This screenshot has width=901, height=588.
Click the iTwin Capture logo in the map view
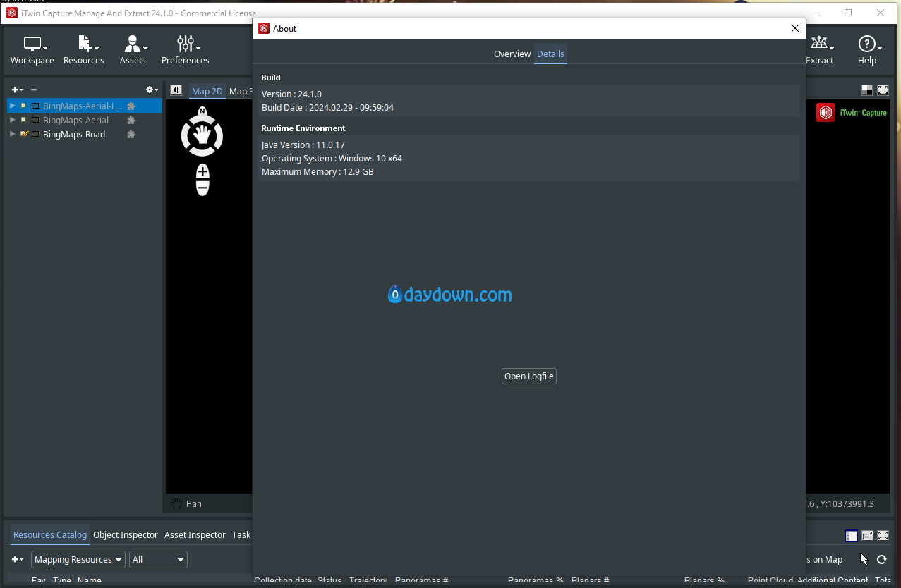852,113
